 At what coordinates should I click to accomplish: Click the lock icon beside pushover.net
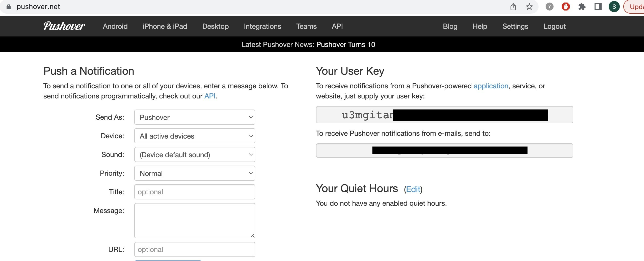[x=9, y=7]
